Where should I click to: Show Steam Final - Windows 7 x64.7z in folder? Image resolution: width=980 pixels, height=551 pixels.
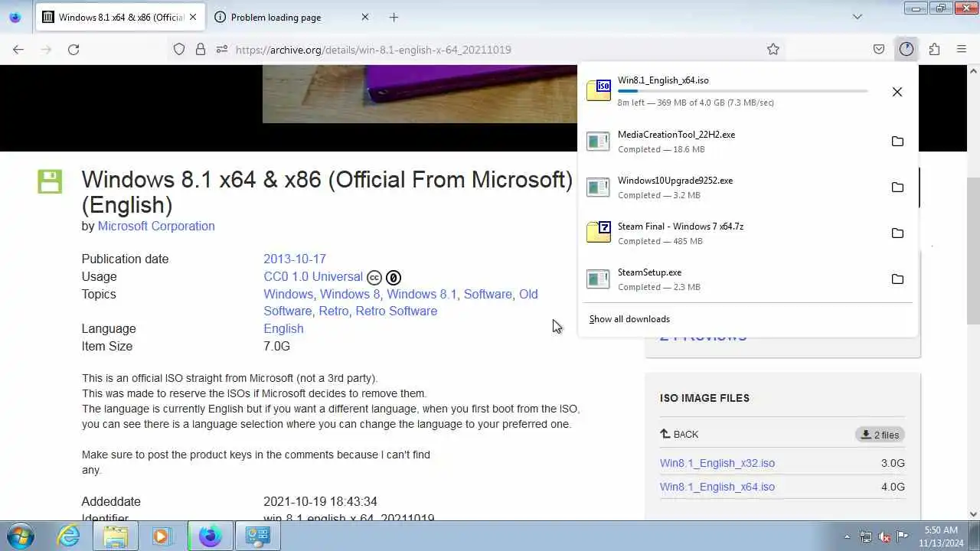pos(897,233)
